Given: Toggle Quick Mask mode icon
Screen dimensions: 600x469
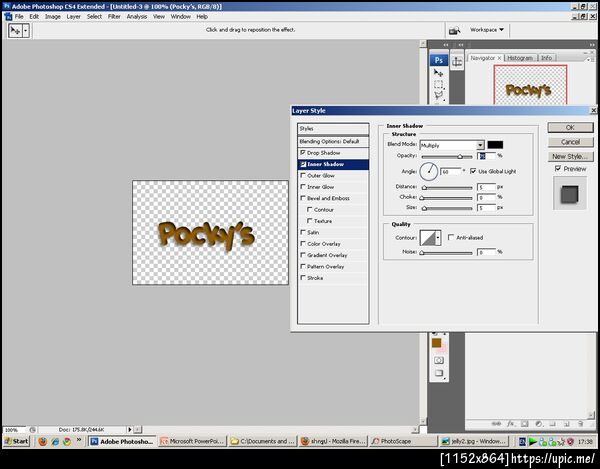Looking at the screenshot, I should click(439, 360).
